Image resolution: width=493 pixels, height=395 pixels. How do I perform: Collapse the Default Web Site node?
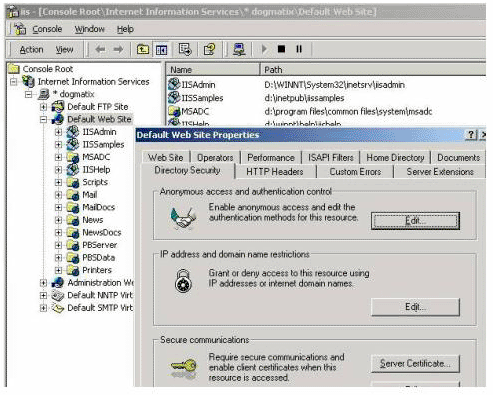point(43,119)
